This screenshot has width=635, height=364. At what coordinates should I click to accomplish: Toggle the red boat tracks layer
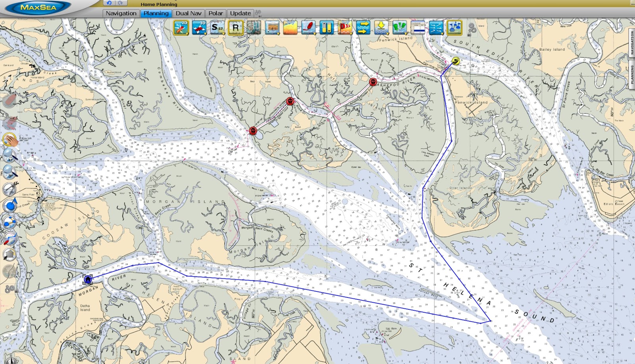[x=309, y=28]
